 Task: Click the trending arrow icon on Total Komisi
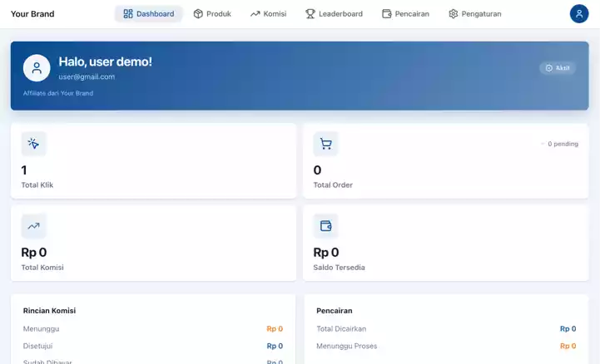[x=33, y=225]
